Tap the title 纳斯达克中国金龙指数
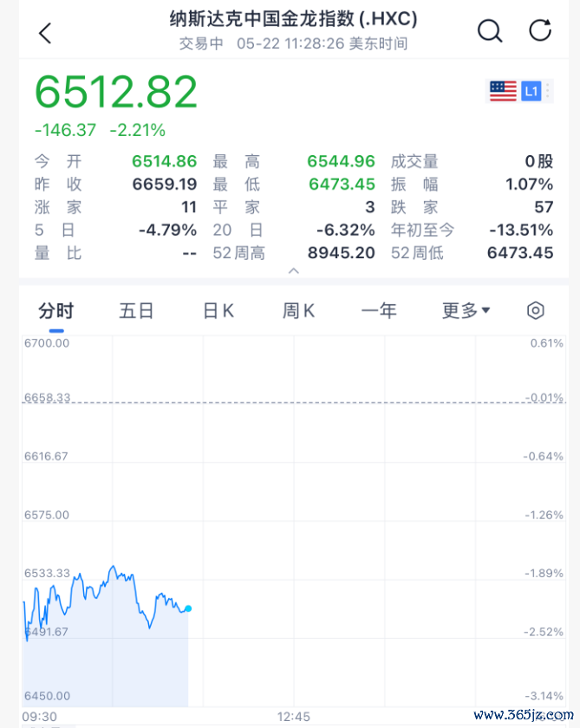 pos(262,19)
